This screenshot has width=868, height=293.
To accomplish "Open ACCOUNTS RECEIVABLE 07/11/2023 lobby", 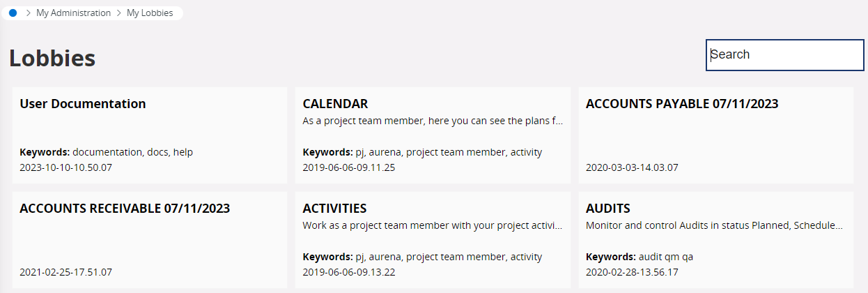I will tap(125, 209).
